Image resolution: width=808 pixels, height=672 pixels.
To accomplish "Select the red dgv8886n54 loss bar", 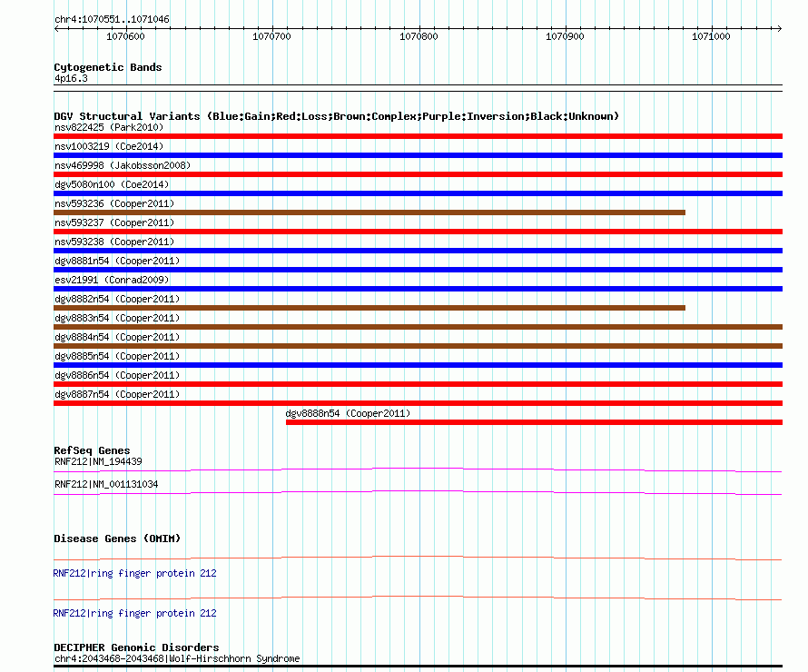I will (418, 384).
